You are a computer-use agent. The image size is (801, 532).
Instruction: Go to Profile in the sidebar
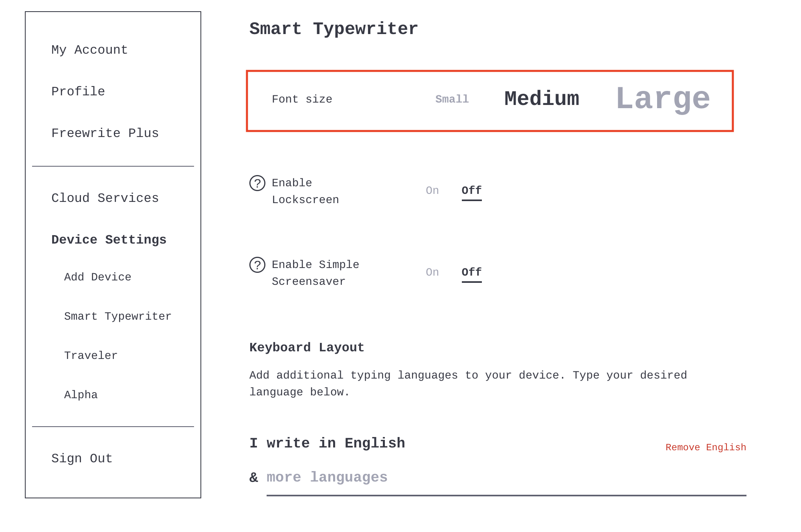pyautogui.click(x=78, y=91)
